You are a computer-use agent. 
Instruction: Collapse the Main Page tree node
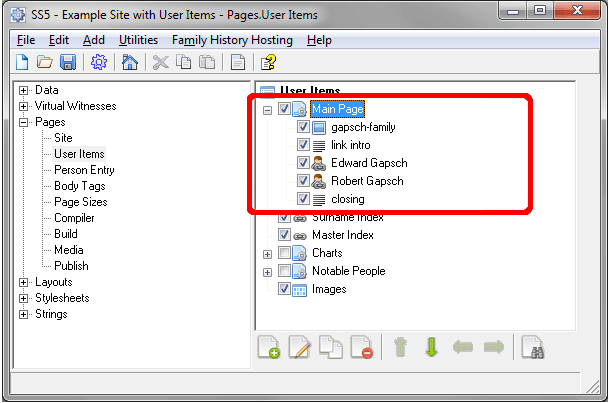(267, 110)
